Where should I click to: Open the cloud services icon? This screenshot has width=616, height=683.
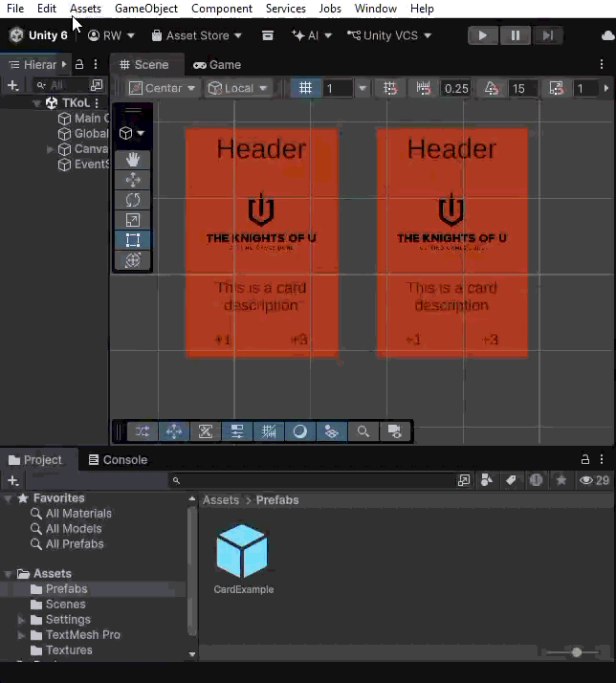pos(607,35)
